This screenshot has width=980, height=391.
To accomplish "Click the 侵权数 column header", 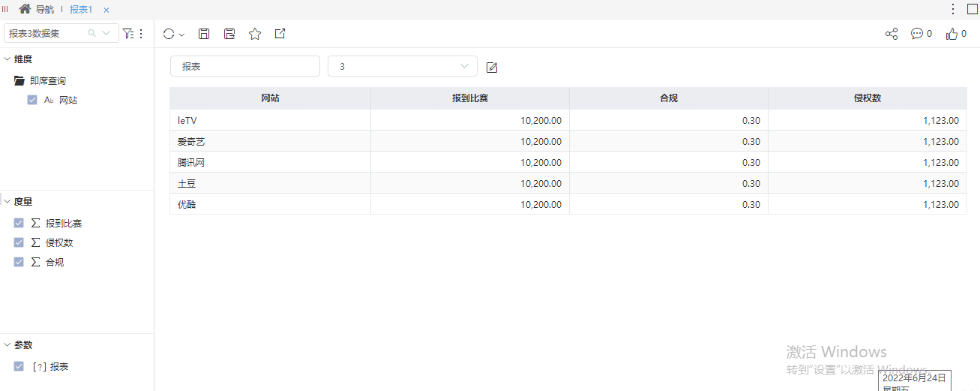I will [x=868, y=98].
